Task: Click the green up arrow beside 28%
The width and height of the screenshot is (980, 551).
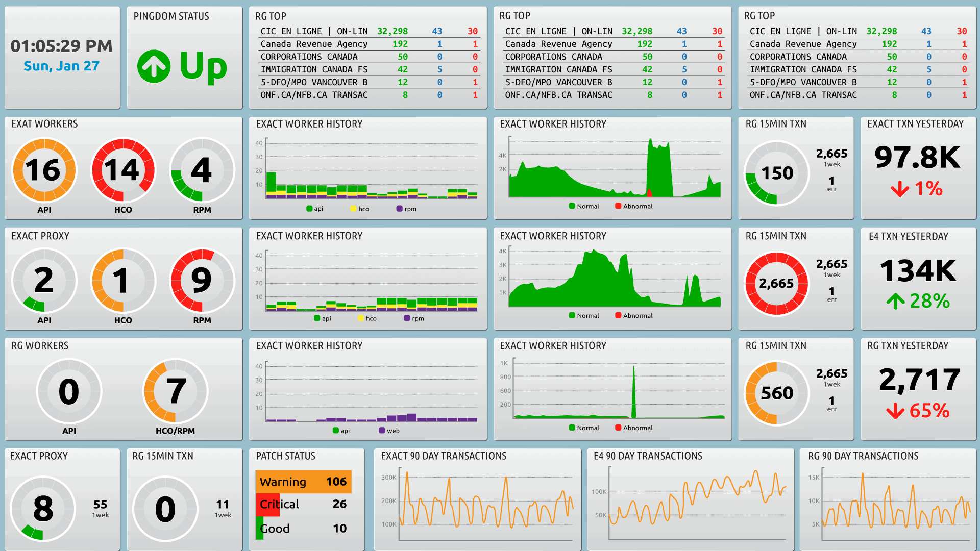Action: 895,301
